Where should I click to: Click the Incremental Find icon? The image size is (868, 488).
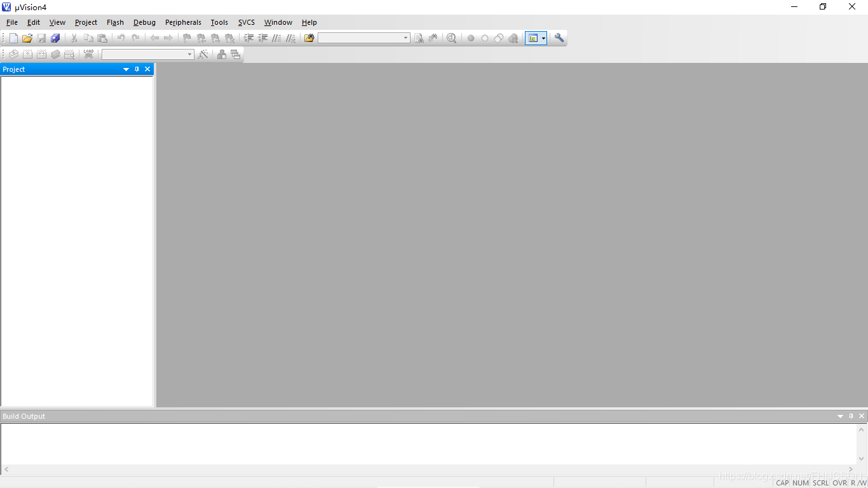433,38
